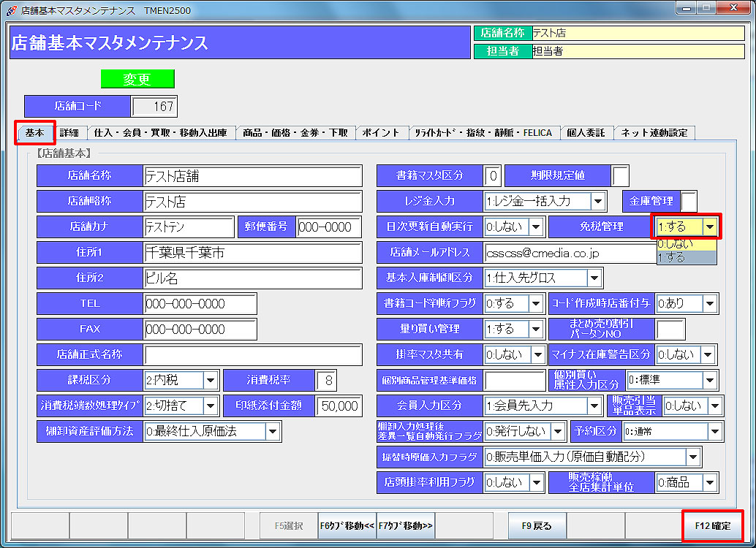The height and width of the screenshot is (548, 756).
Task: Expand the 棚卸資産評価方法 dropdown
Action: tap(273, 431)
